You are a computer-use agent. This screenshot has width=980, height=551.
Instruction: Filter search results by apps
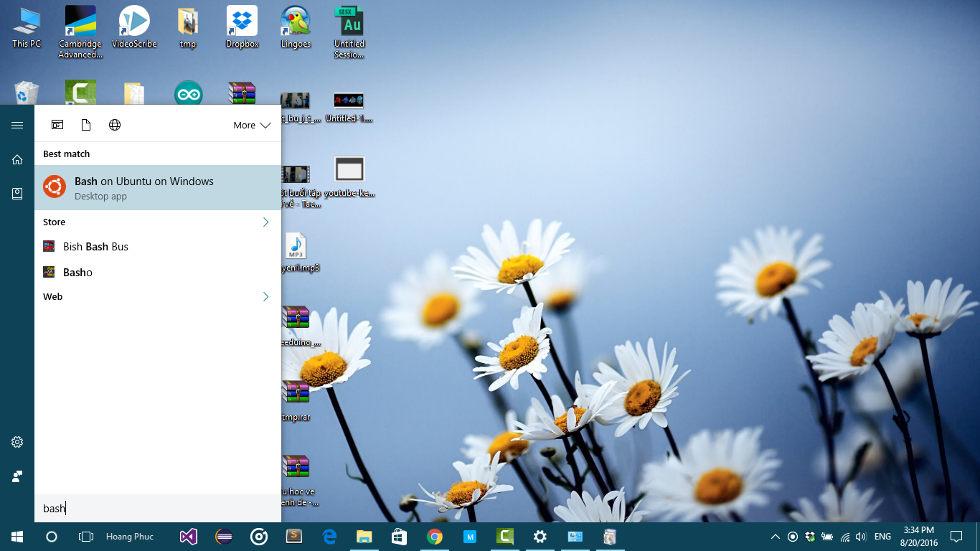(57, 125)
